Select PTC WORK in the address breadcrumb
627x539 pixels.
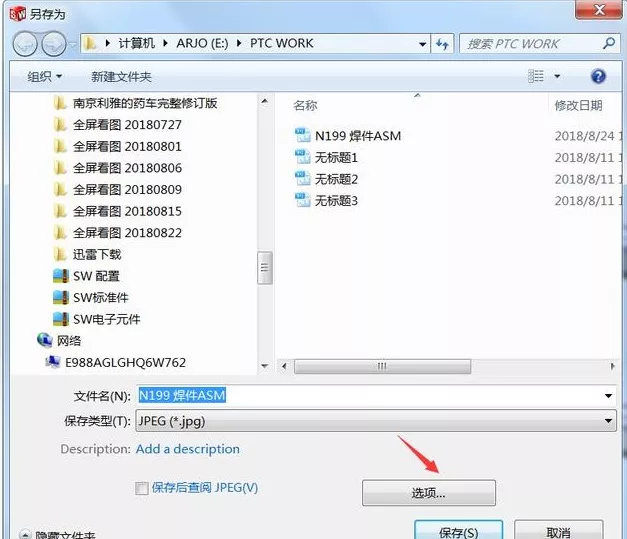point(282,43)
